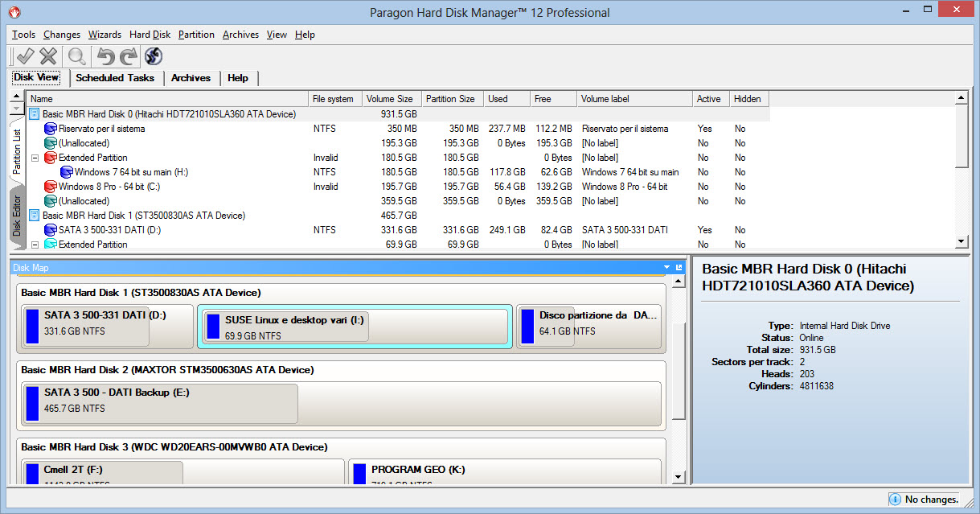Click the partition list scrollbar up arrow

click(x=962, y=98)
